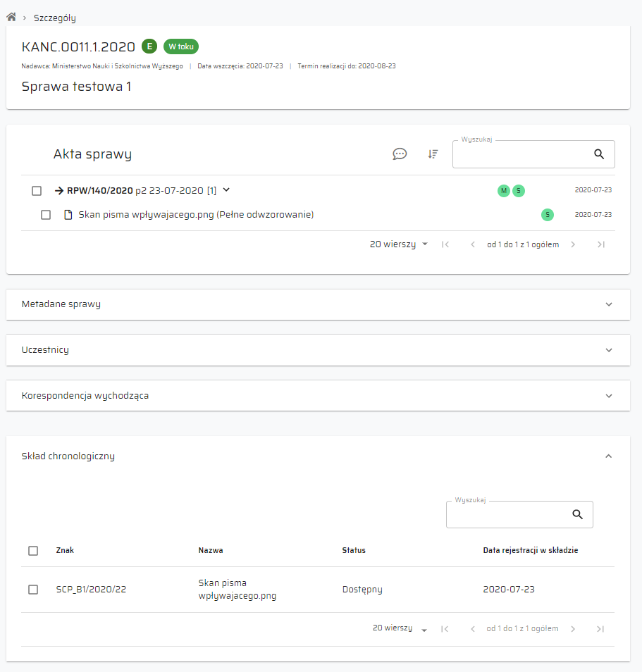Click the file icon beside Skan pisma wpływajacego.png
This screenshot has width=642, height=672.
click(x=68, y=215)
